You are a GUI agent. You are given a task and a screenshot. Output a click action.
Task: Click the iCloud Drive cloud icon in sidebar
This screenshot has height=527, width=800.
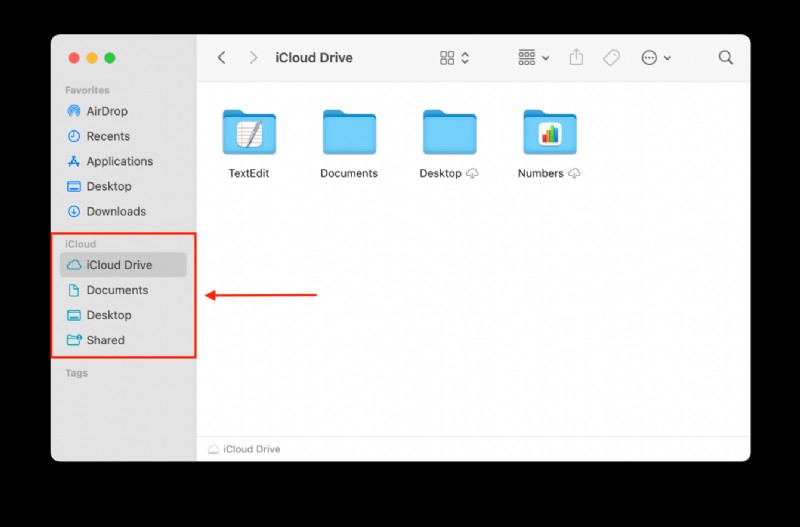74,265
